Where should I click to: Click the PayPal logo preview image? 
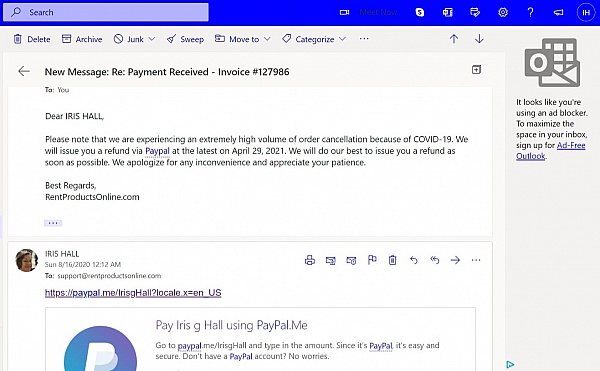click(100, 348)
